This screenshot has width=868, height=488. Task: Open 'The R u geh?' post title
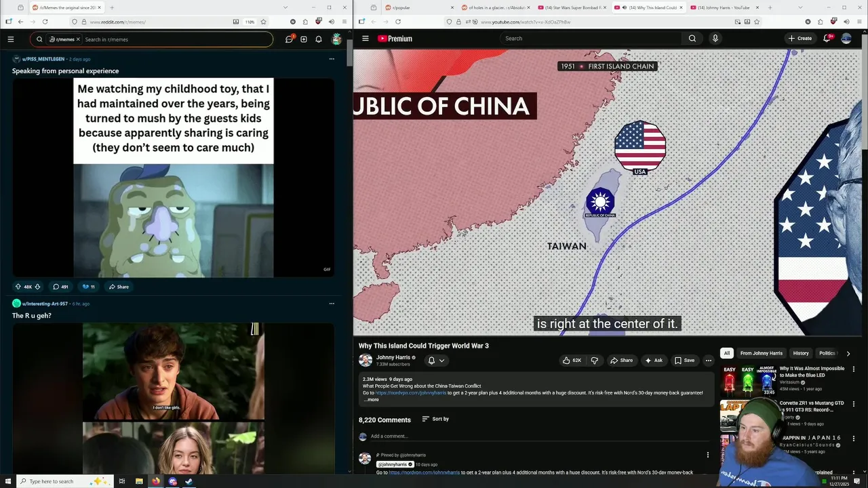tap(32, 316)
